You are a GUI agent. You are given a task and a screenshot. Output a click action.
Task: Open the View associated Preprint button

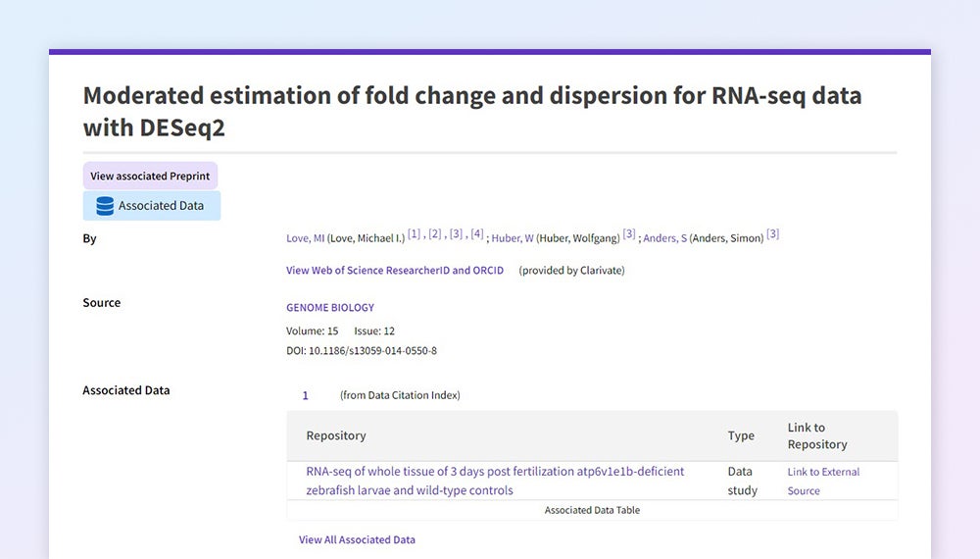(150, 177)
